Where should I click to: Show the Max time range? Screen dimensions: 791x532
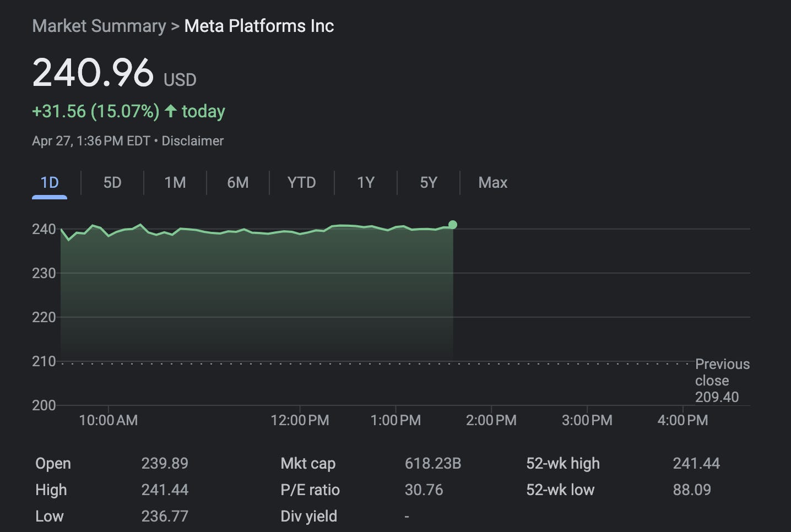(493, 183)
